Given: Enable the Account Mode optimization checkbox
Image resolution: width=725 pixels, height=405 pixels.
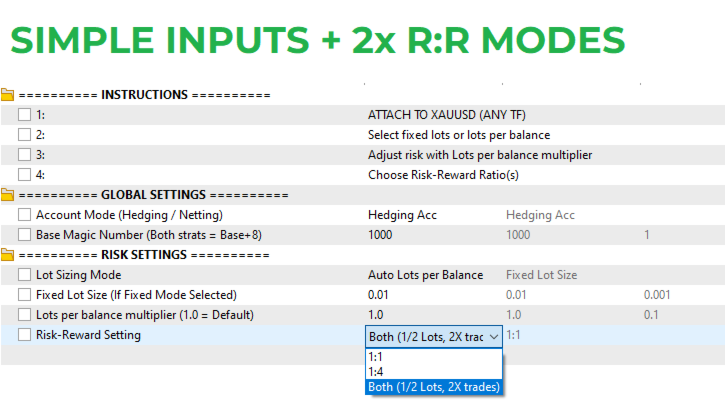Looking at the screenshot, I should tap(25, 215).
